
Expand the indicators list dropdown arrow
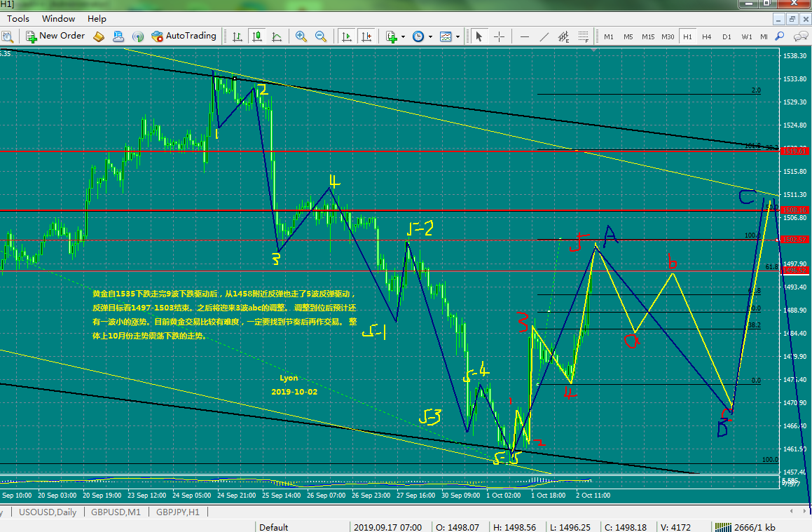click(403, 36)
